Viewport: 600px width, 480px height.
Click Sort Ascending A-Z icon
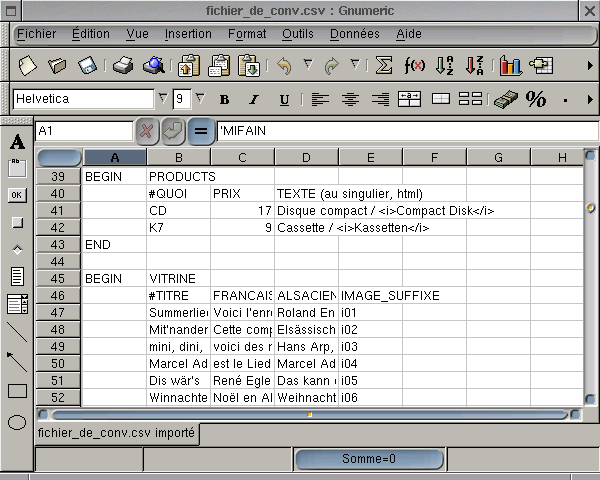click(x=446, y=66)
